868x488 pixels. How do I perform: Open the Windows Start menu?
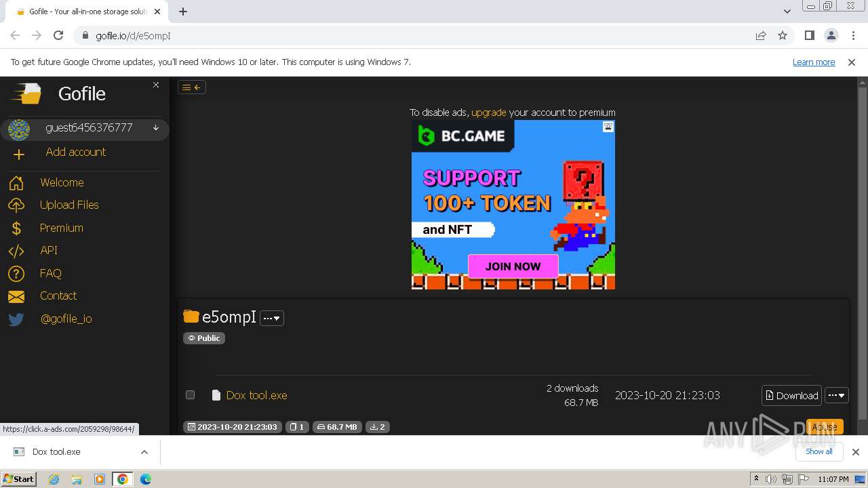pos(18,479)
